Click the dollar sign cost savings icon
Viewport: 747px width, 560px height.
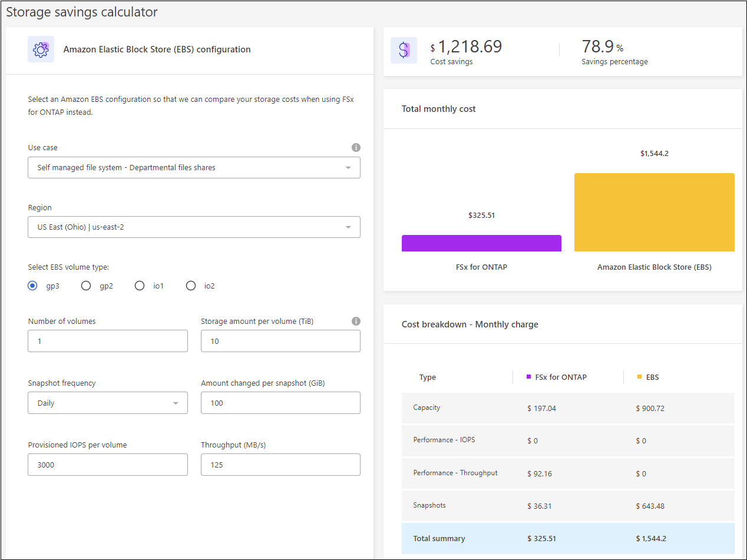tap(404, 50)
